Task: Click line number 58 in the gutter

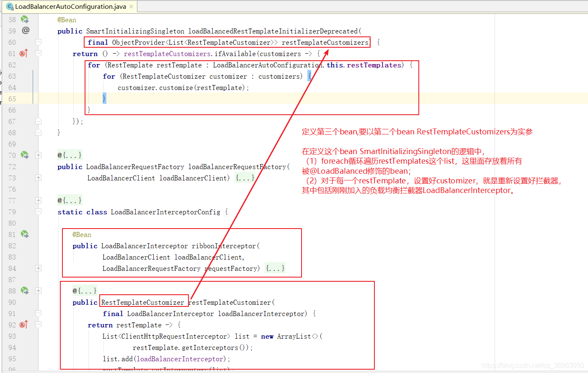Action: (x=12, y=20)
